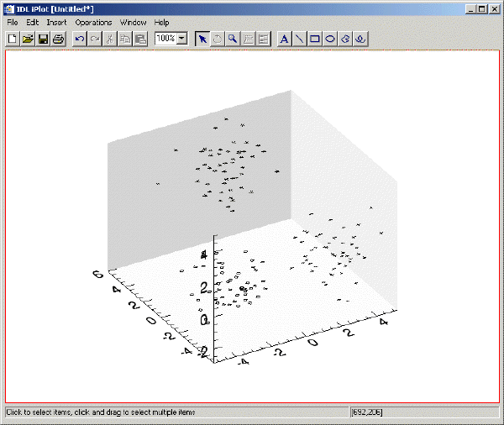This screenshot has height=425, width=504.
Task: Select the Rotate tool
Action: coord(218,39)
